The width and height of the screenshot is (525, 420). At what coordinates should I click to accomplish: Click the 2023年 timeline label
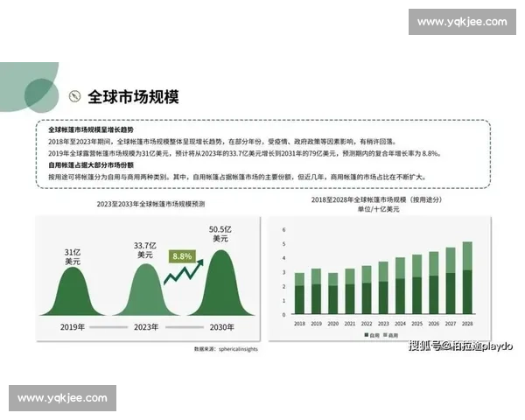click(x=146, y=327)
